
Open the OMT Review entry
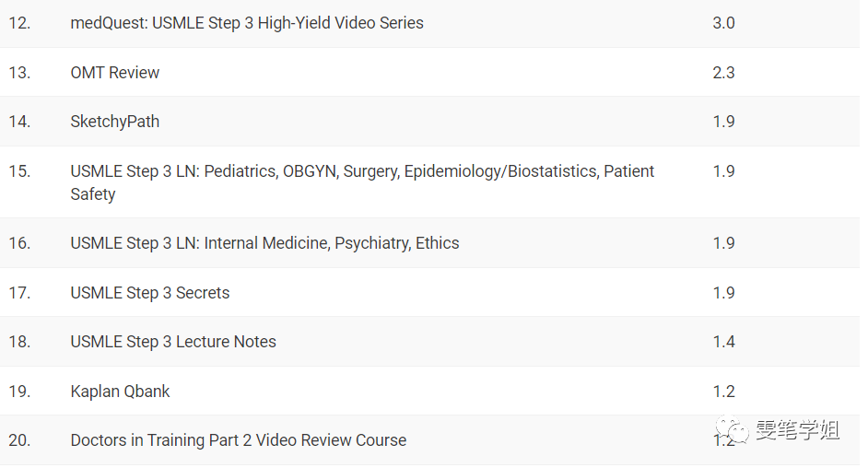tap(114, 73)
